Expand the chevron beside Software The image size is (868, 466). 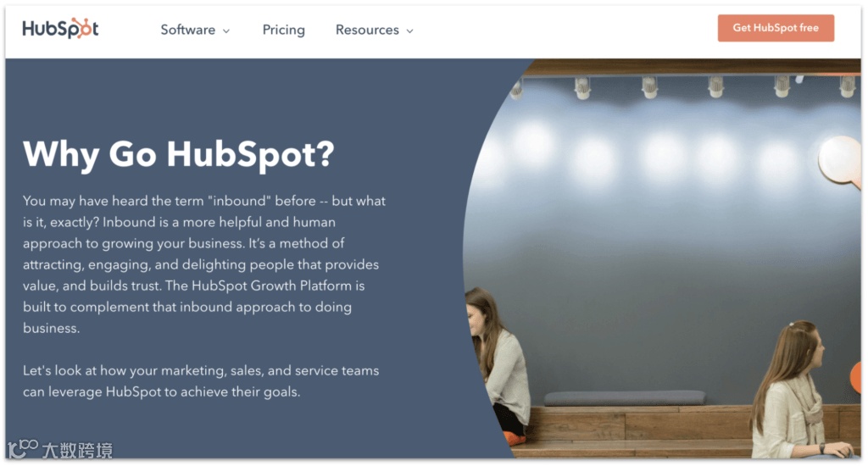[x=225, y=31]
